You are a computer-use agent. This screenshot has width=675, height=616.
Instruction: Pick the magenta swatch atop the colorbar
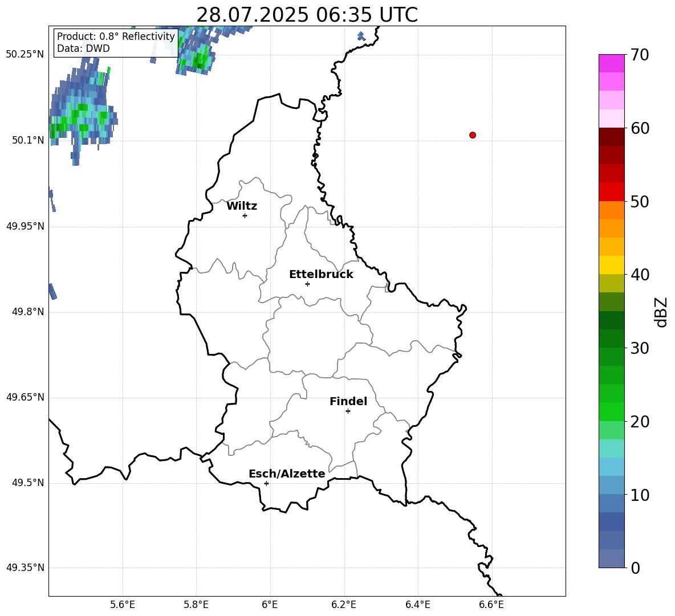point(612,63)
